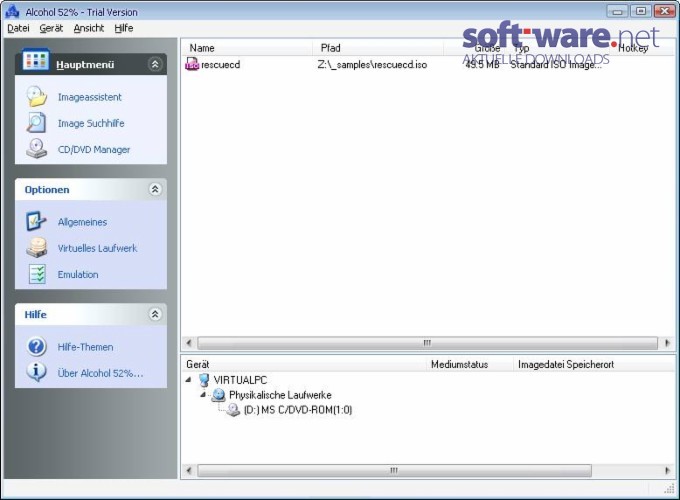This screenshot has width=680, height=500.
Task: Click the VIRTUALPC computer icon
Action: tap(204, 380)
